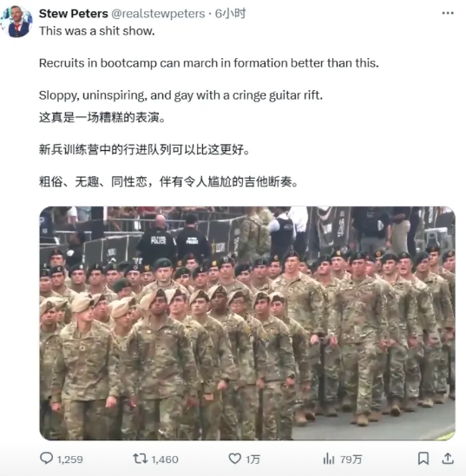Click the final translated line starting with 粗俗
The image size is (466, 476).
pos(168,181)
